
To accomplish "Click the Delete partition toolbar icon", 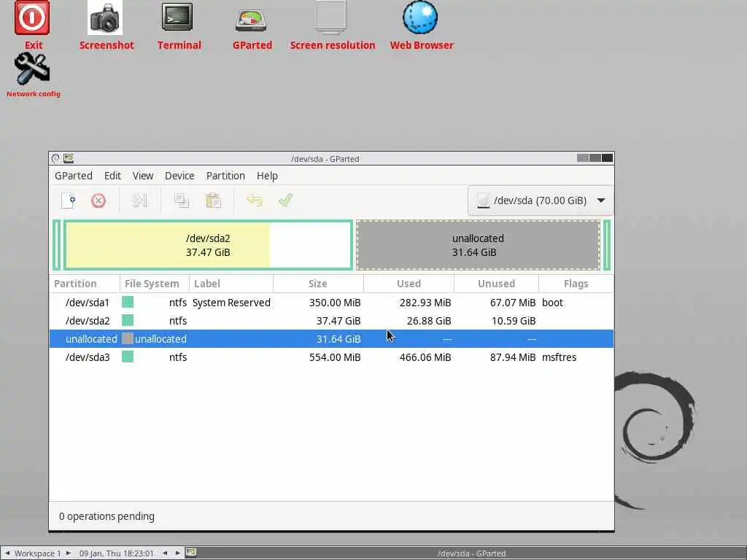I will point(98,201).
